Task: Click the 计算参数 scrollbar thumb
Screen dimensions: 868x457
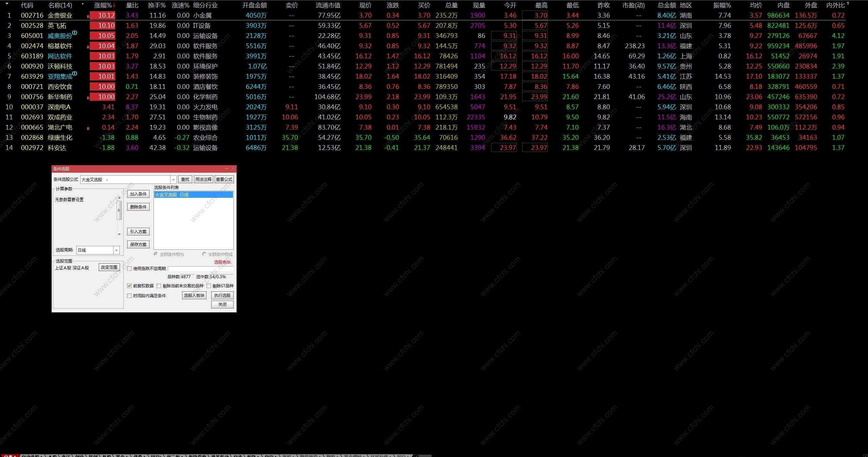Action: (119, 210)
